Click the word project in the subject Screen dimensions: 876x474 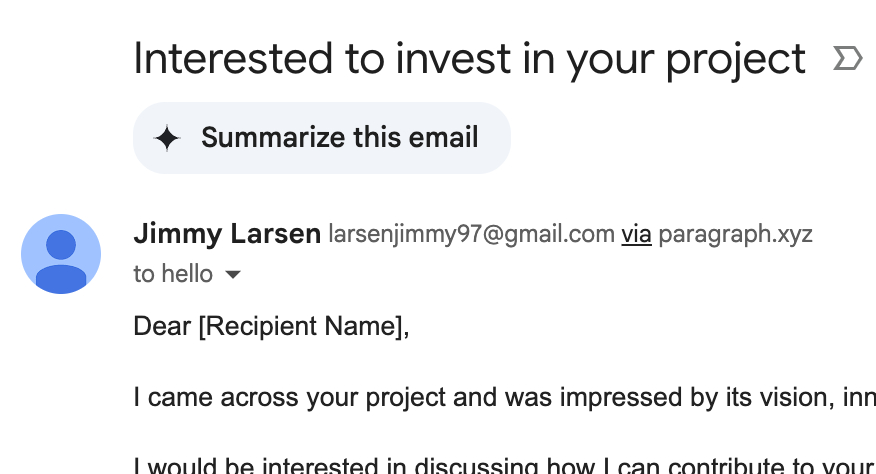(736, 60)
